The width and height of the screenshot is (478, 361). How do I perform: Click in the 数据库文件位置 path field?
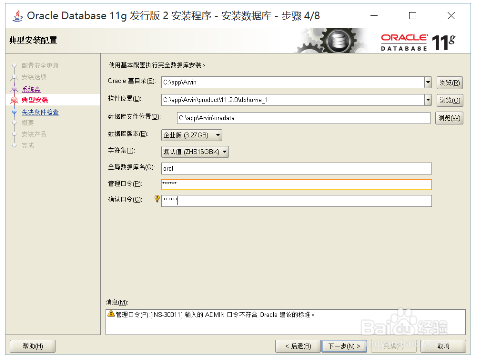[x=304, y=118]
